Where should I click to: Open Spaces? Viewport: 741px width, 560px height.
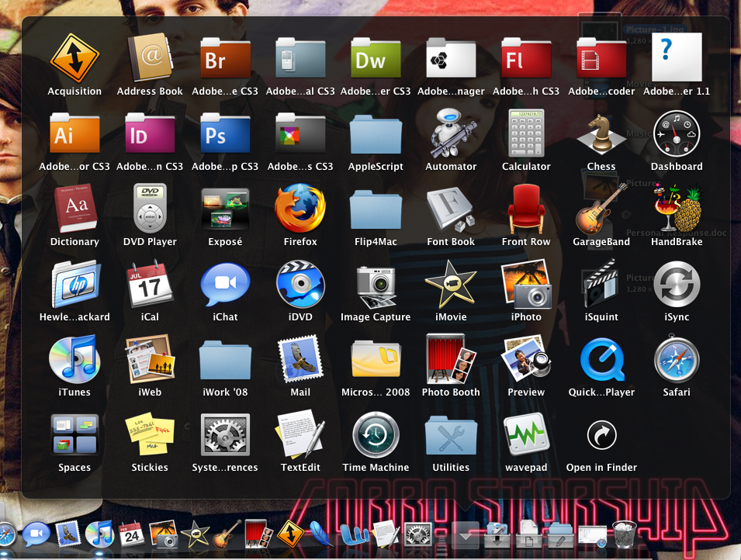[74, 434]
